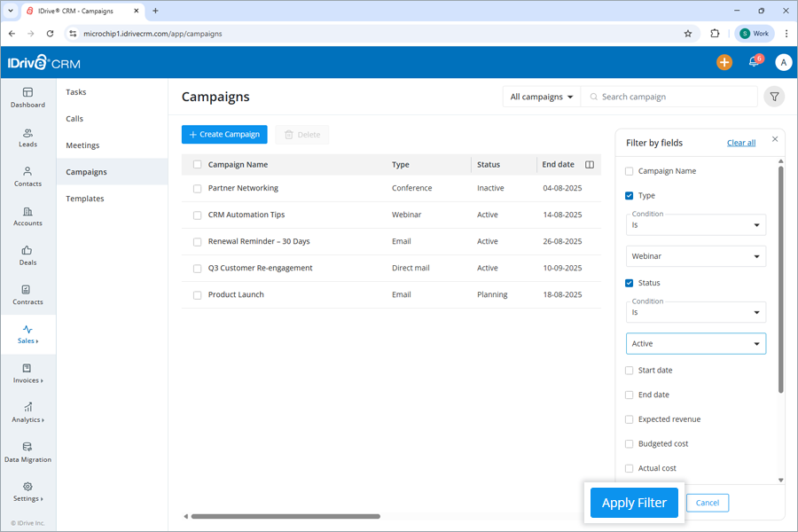
Task: Switch to the Templates section
Action: (84, 198)
